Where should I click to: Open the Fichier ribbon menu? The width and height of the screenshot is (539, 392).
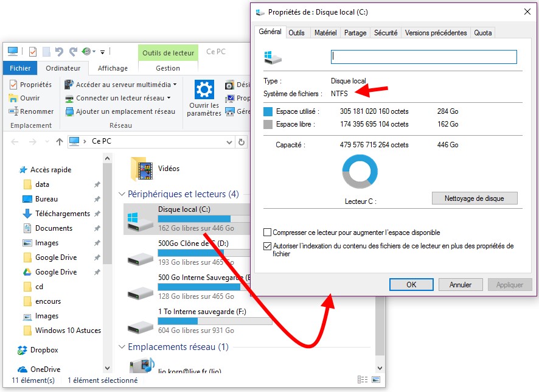pos(20,68)
